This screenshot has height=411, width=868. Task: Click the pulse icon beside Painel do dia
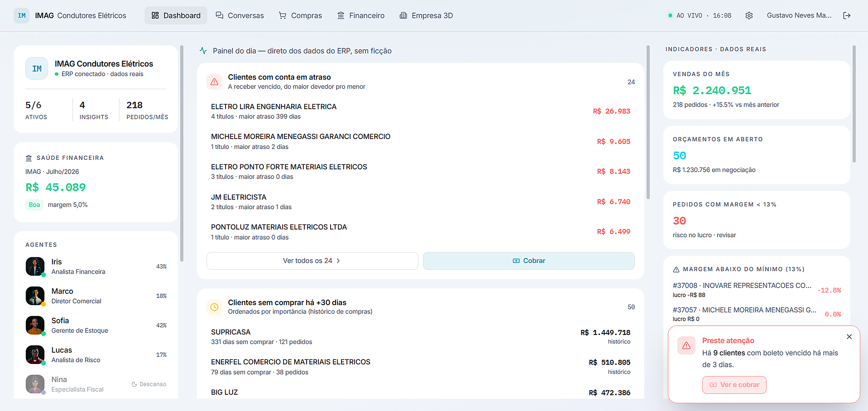pyautogui.click(x=203, y=51)
